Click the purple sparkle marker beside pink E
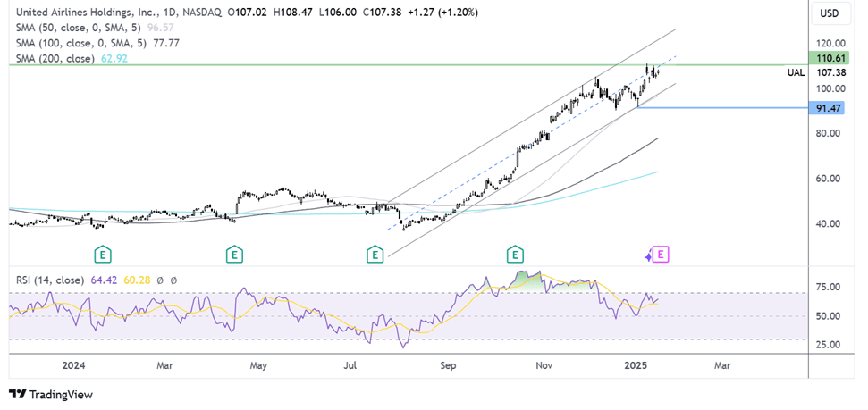The height and width of the screenshot is (410, 868). pos(648,256)
